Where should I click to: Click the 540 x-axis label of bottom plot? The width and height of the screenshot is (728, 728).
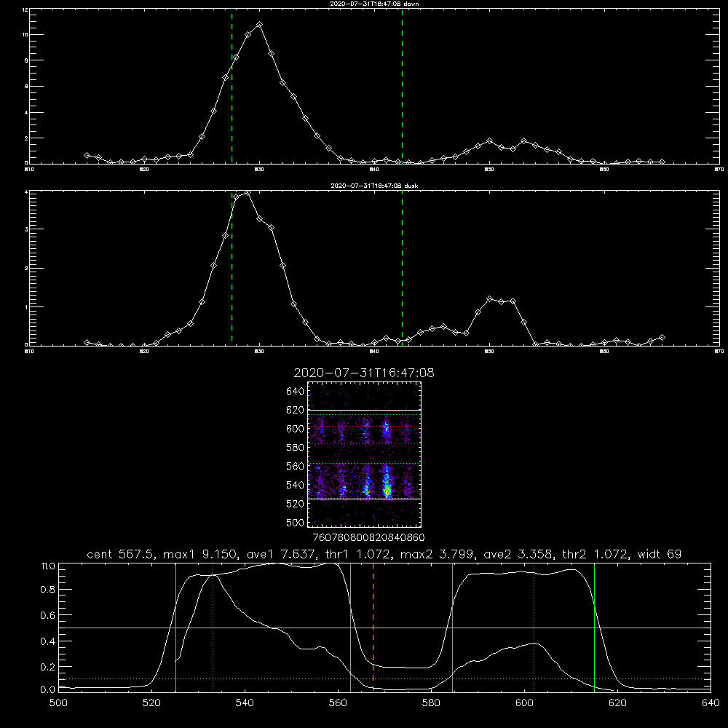click(x=245, y=703)
